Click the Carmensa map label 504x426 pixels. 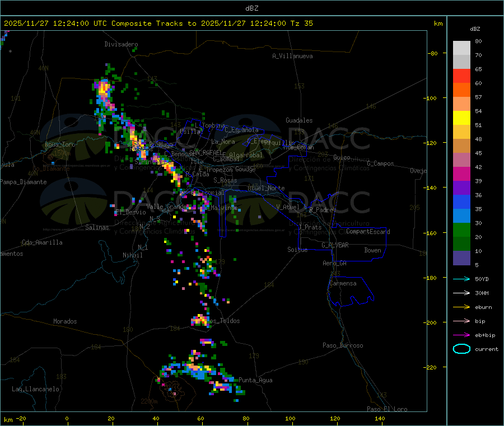[x=343, y=283]
